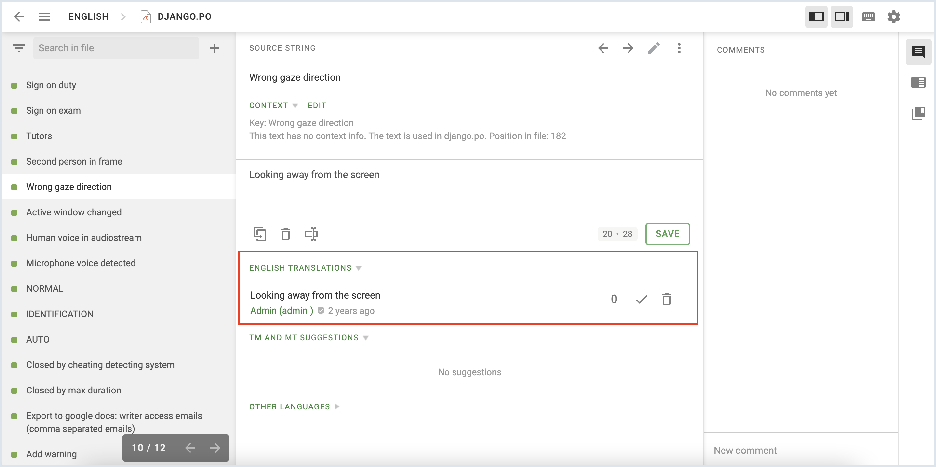This screenshot has width=936, height=467.
Task: Expand the Other Languages section
Action: click(x=337, y=407)
